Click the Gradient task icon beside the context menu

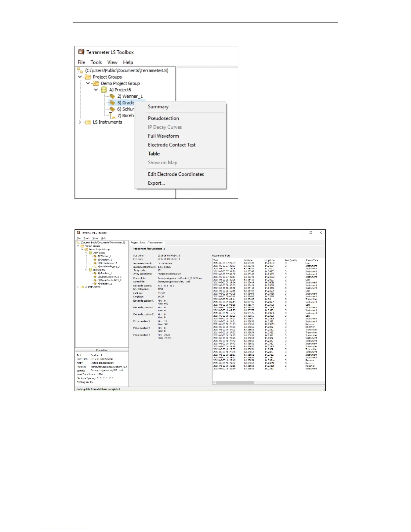[112, 103]
